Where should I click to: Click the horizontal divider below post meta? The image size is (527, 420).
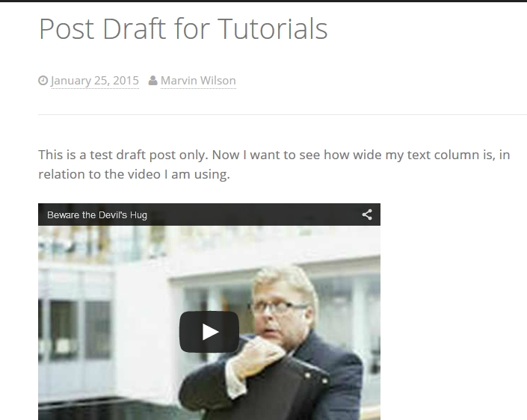[x=283, y=114]
